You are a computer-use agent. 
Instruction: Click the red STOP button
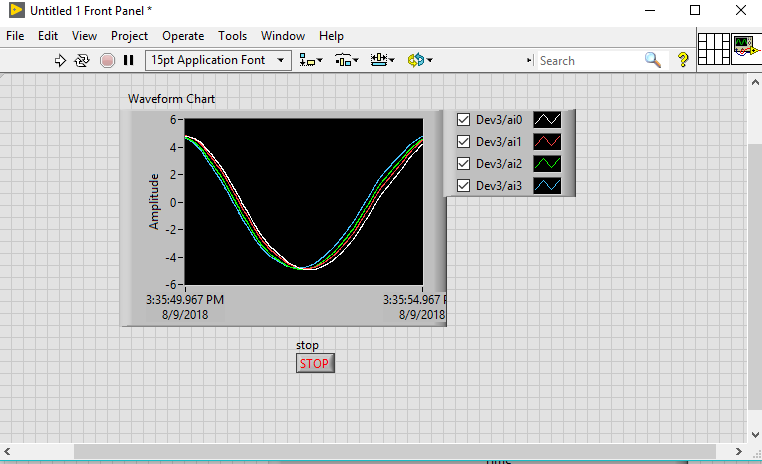315,363
